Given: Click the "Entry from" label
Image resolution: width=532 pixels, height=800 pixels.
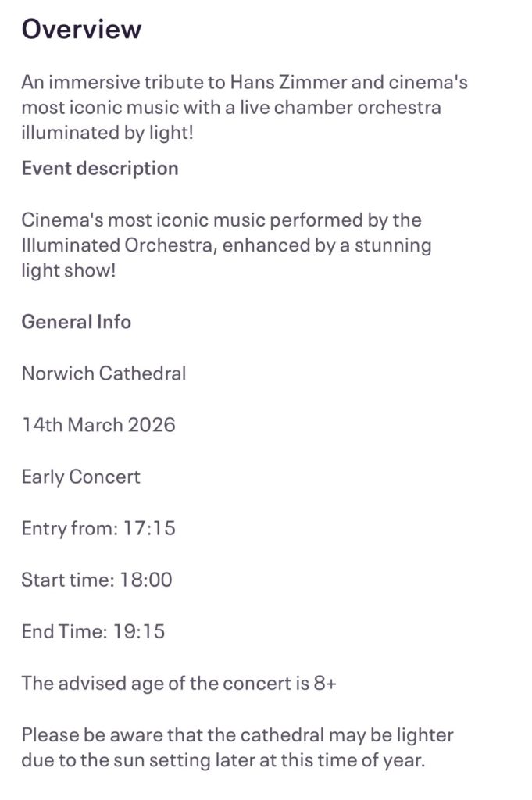Looking at the screenshot, I should click(69, 528).
